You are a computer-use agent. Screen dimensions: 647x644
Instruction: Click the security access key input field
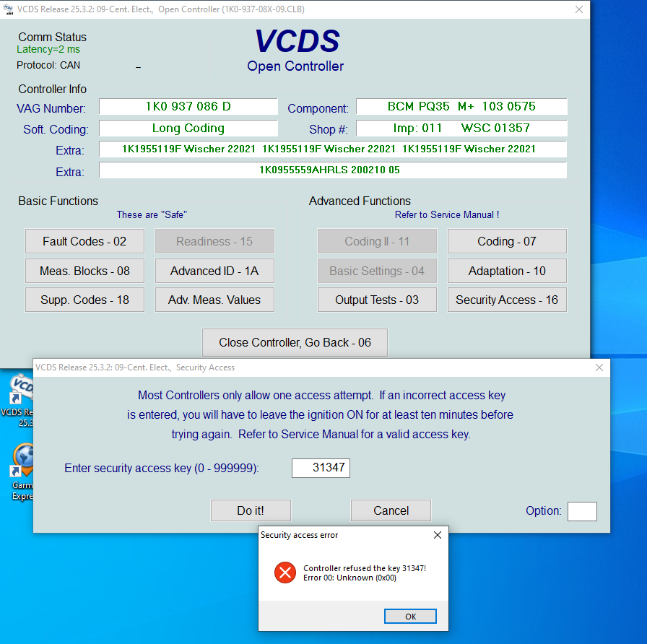click(321, 468)
